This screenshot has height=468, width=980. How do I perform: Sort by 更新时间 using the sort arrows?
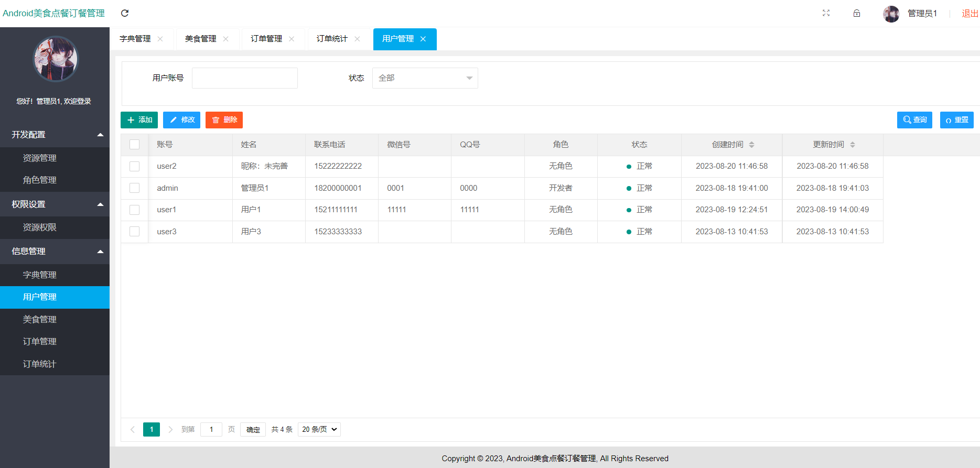[x=852, y=145]
